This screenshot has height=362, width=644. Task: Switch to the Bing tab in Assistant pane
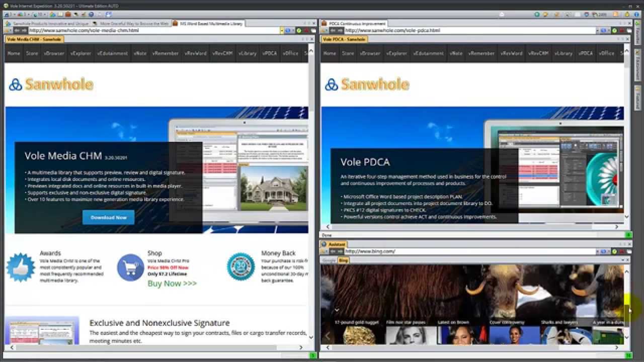tap(343, 260)
